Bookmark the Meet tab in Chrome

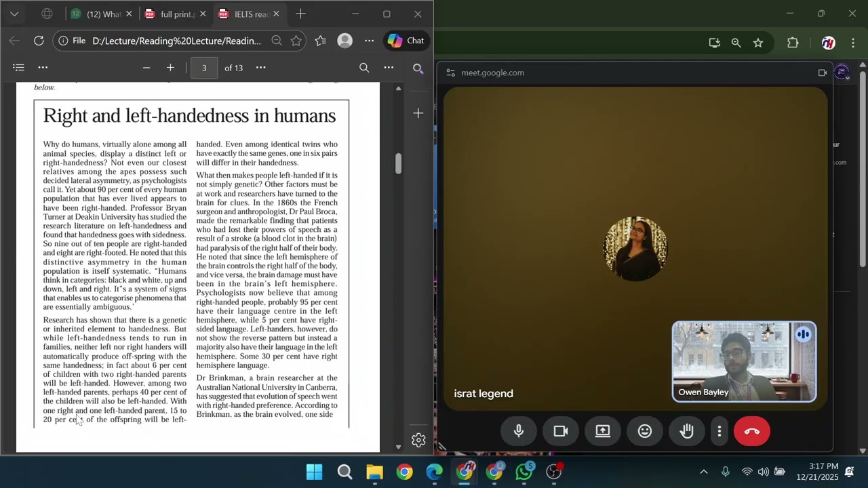click(758, 43)
